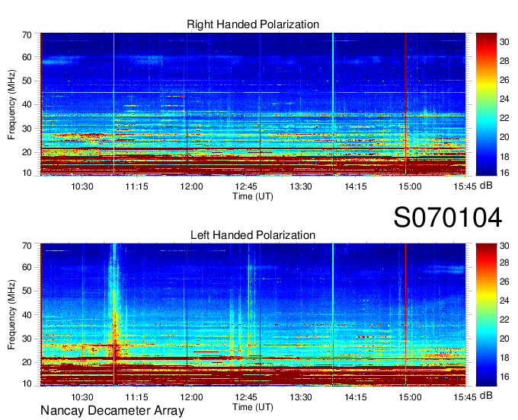
Task: Click the 14:15 time tick on the bottom plot
Action: pyautogui.click(x=356, y=397)
